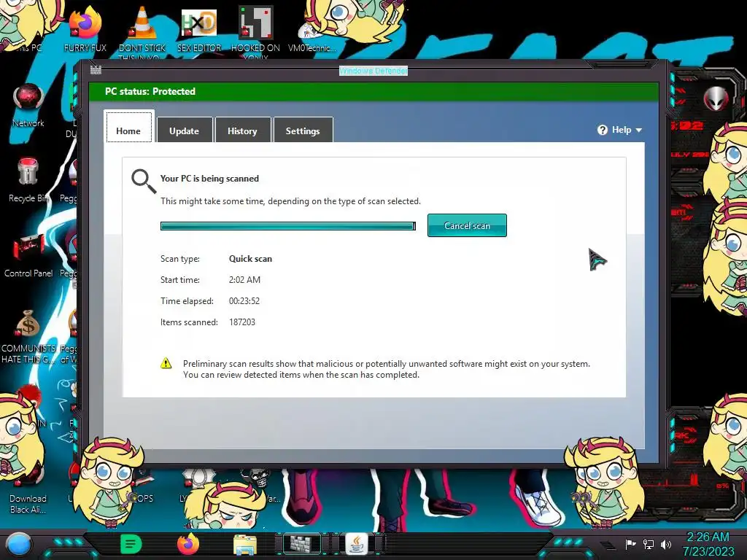Click the Start orb on the taskbar
The image size is (747, 560).
tap(19, 545)
